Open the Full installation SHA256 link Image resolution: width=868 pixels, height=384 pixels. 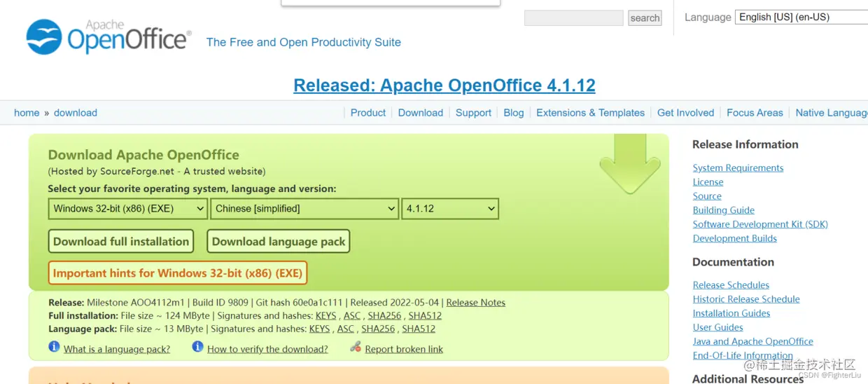pos(385,316)
